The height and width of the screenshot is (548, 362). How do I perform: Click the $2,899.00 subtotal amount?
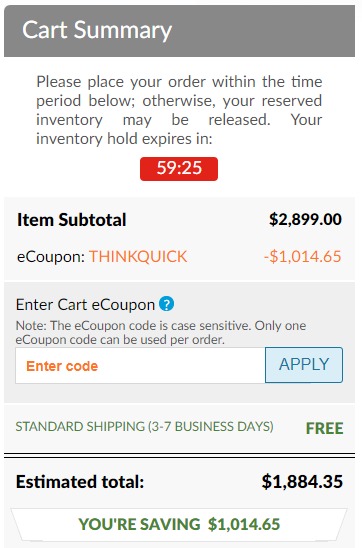coord(305,220)
